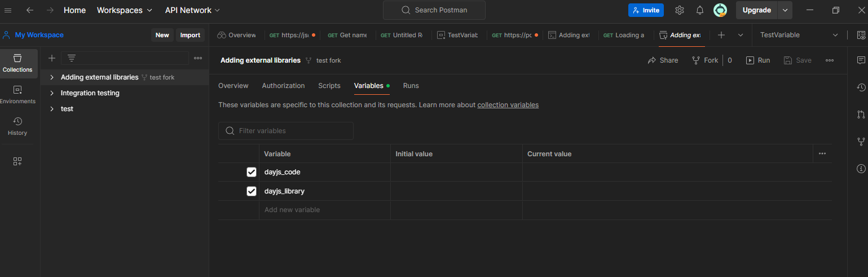Image resolution: width=868 pixels, height=277 pixels.
Task: Click the Filter variables field
Action: tap(286, 131)
